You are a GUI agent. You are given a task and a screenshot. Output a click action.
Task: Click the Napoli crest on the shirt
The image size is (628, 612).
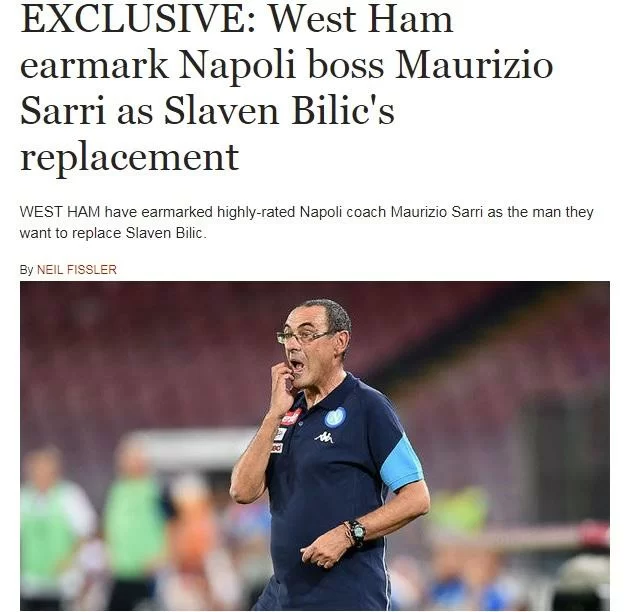point(335,417)
